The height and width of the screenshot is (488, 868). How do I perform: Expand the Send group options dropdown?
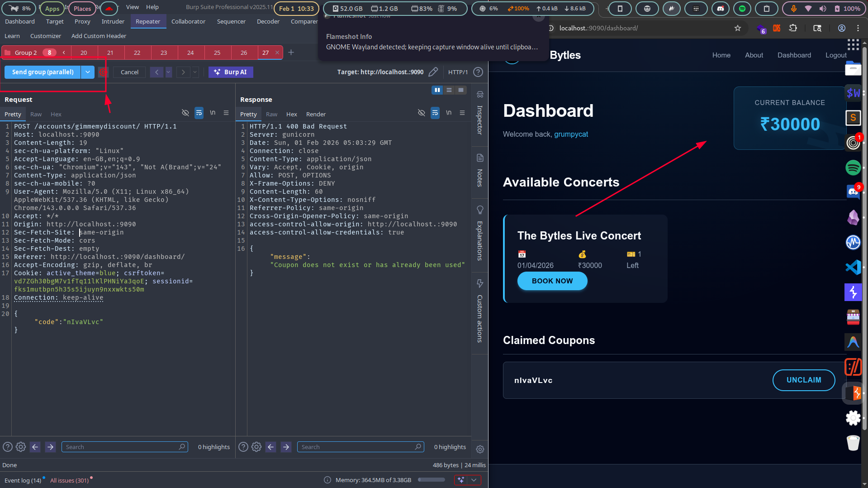click(x=88, y=72)
